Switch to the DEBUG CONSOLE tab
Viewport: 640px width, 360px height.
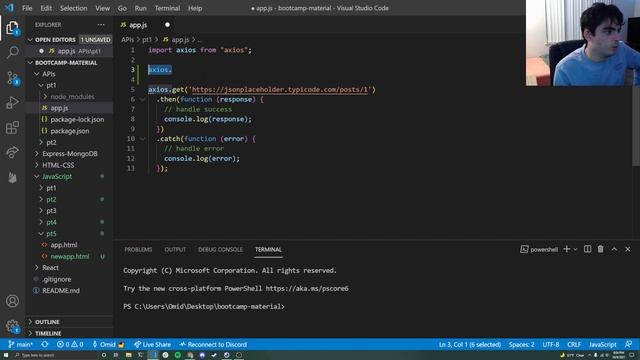[x=220, y=249]
